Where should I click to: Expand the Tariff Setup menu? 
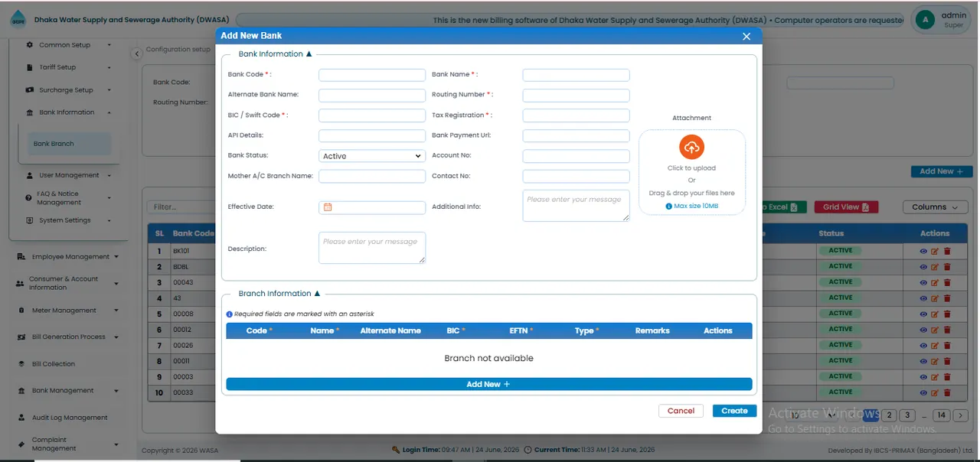pos(67,67)
